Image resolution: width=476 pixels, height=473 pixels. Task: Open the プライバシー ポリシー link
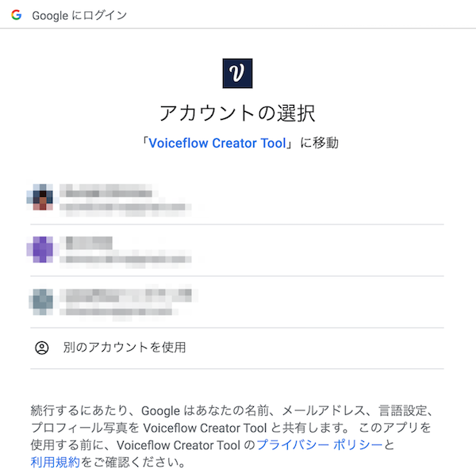click(x=320, y=445)
